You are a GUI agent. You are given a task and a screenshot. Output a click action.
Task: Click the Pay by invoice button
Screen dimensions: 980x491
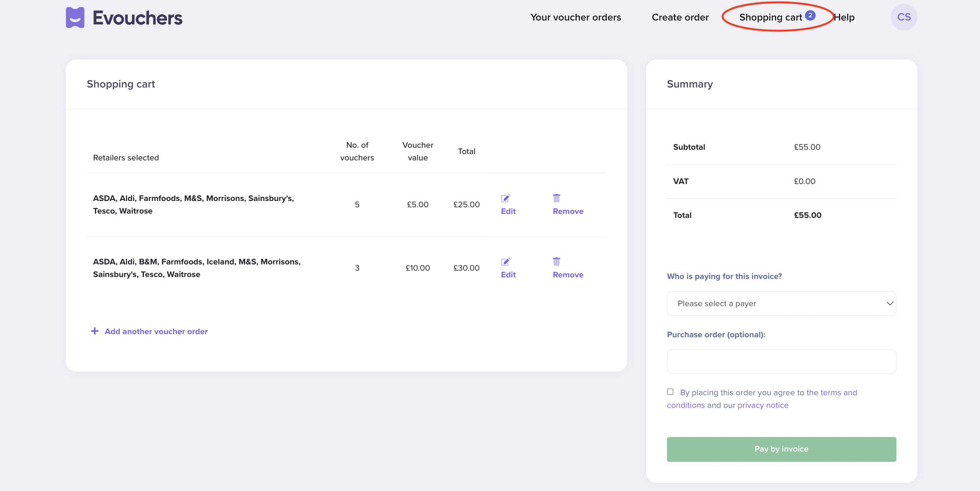point(781,449)
